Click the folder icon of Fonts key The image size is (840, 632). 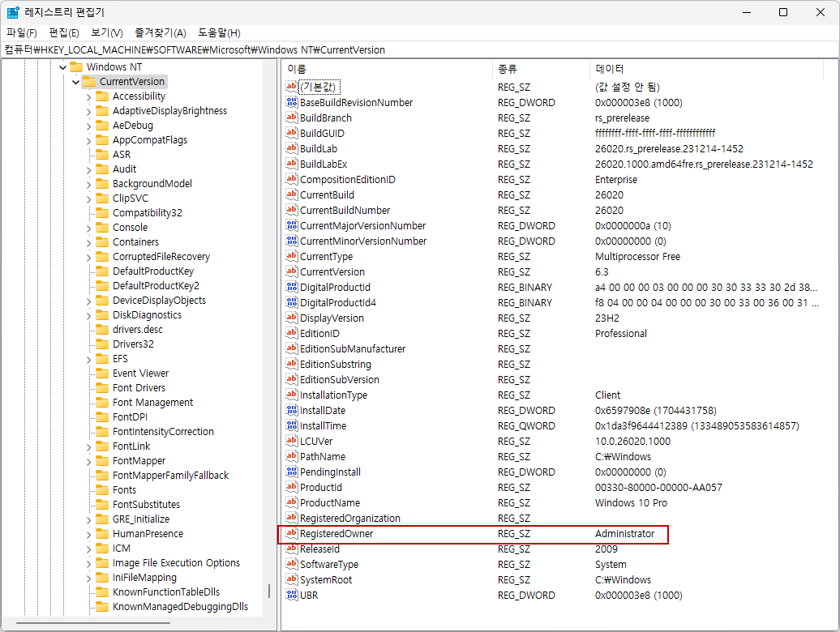pos(102,489)
